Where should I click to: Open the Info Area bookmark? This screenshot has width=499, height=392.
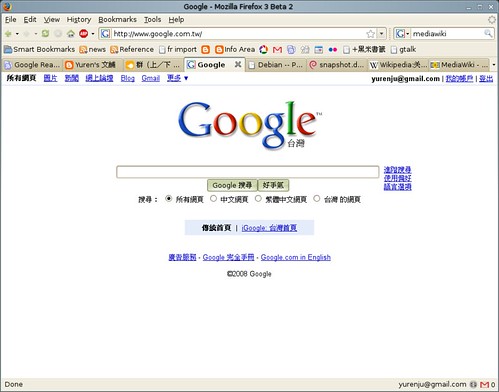tap(235, 50)
